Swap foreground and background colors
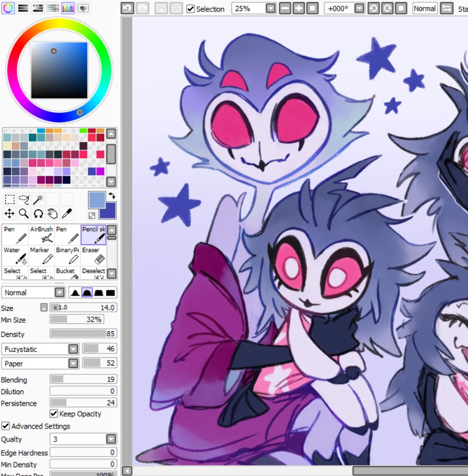Image resolution: width=468 pixels, height=476 pixels. click(x=112, y=196)
